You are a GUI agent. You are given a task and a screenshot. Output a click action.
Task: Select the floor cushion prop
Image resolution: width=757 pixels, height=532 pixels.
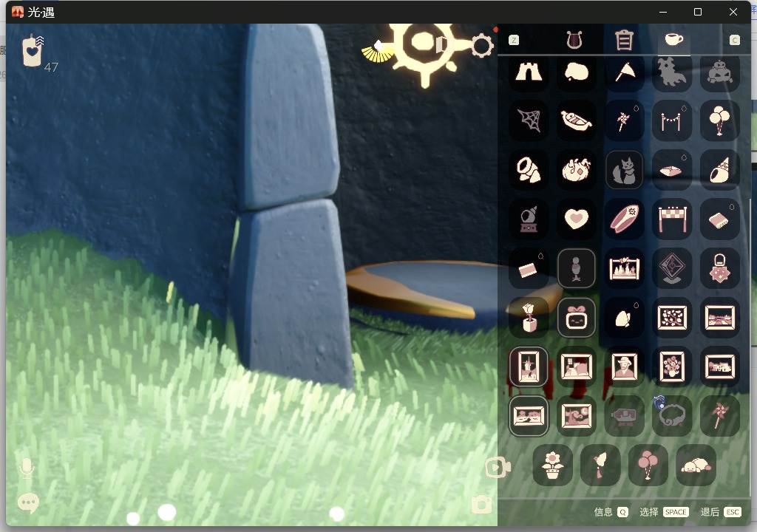(x=672, y=170)
